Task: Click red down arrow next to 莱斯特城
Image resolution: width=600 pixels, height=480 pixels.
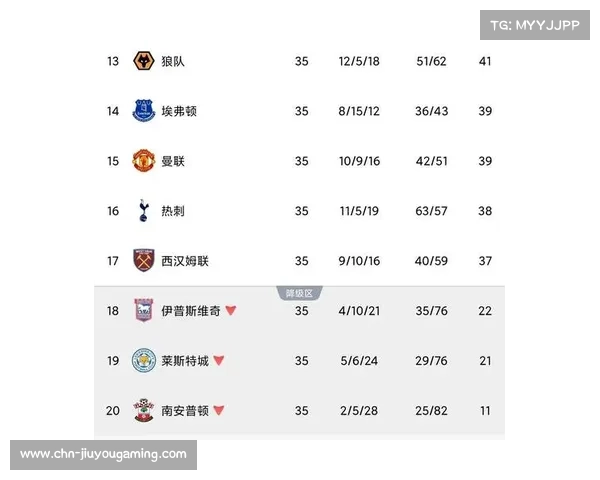Action: coord(218,360)
